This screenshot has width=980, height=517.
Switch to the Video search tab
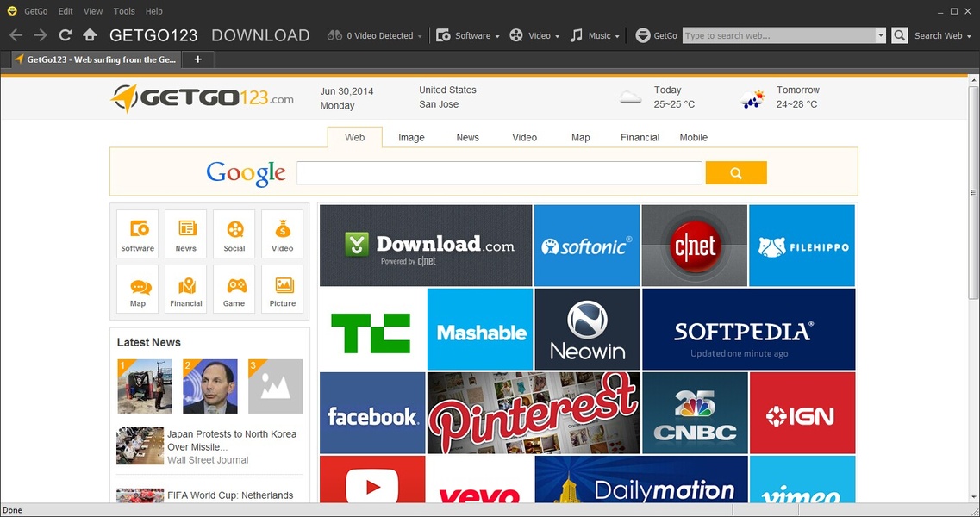(524, 138)
